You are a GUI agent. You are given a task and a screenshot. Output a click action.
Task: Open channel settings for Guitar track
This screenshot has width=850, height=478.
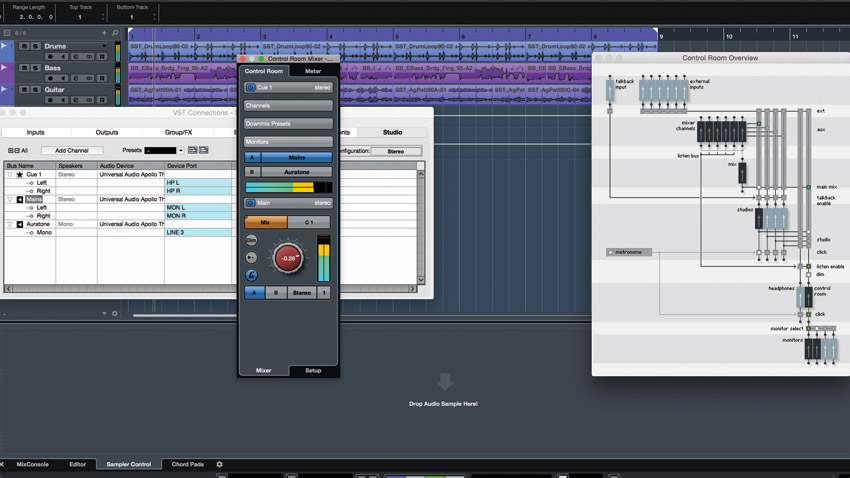(x=76, y=100)
